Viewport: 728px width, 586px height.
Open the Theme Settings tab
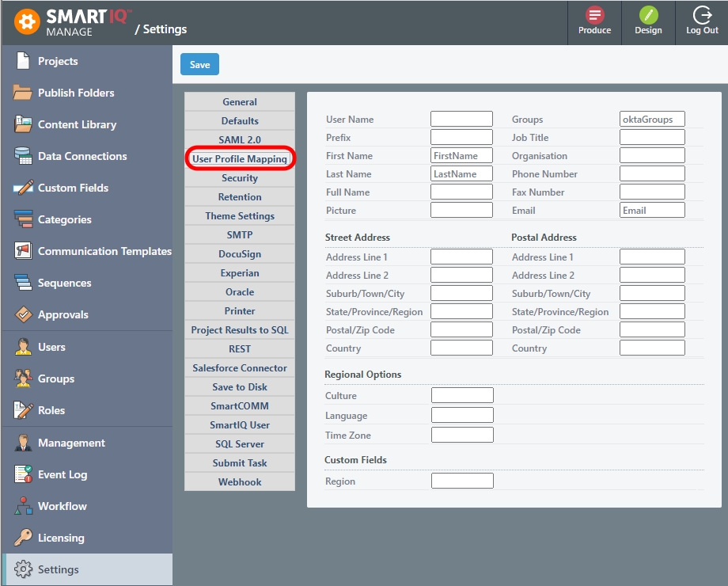[240, 215]
